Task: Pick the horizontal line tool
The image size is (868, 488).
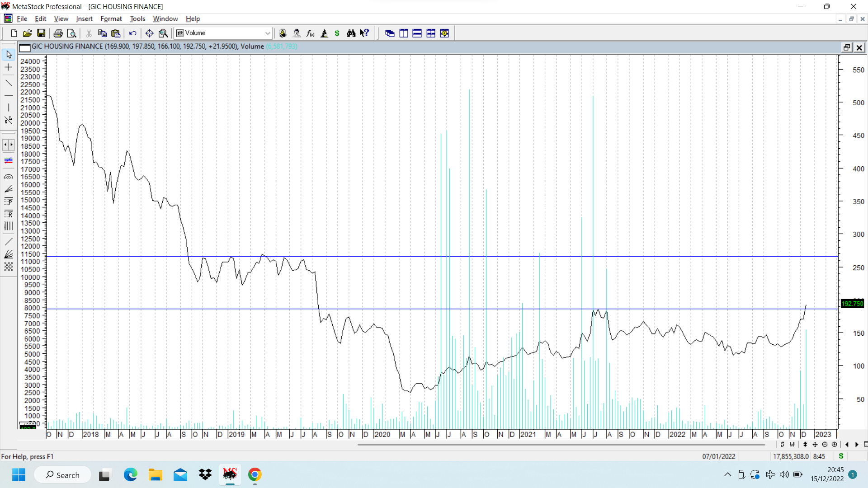Action: (8, 95)
